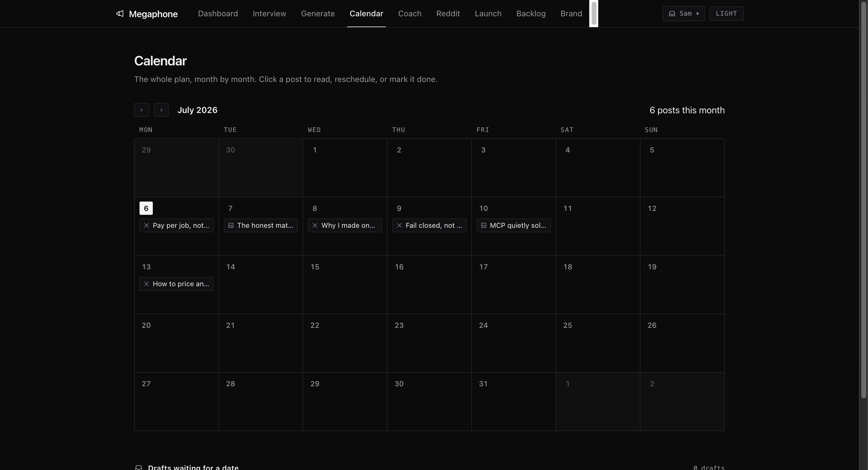
Task: Open the Launch tab
Action: pyautogui.click(x=488, y=14)
